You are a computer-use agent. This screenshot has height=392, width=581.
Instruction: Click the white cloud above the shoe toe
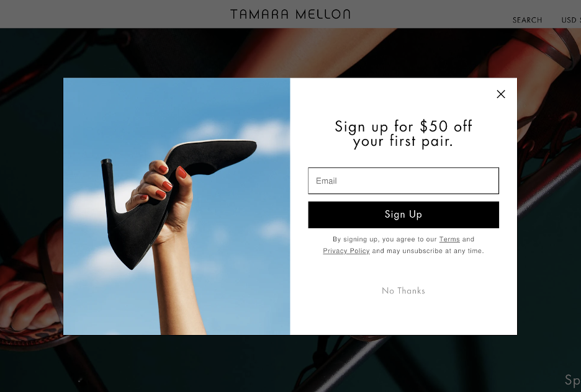[x=265, y=136]
